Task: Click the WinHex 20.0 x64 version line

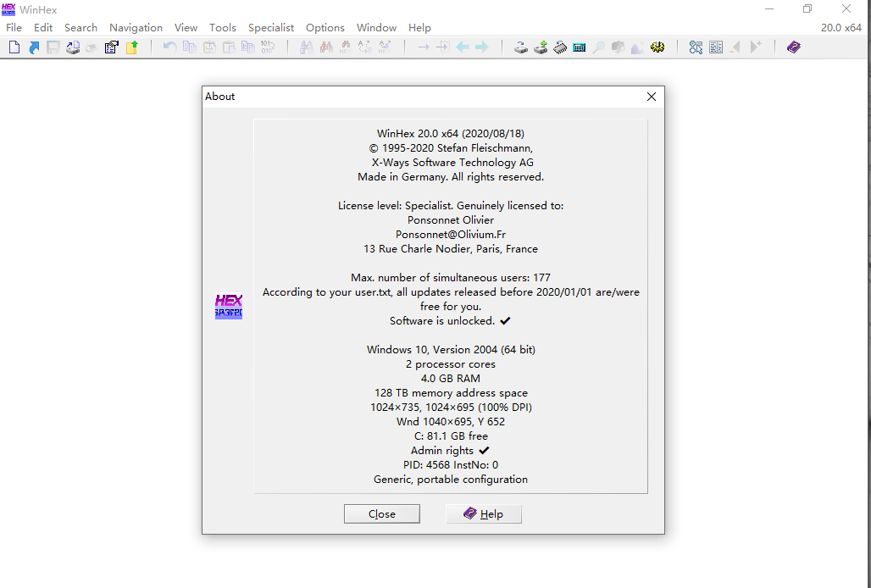Action: pyautogui.click(x=451, y=133)
